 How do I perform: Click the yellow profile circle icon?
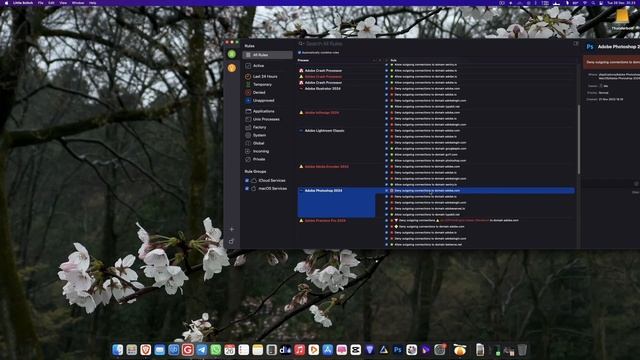coord(232,68)
